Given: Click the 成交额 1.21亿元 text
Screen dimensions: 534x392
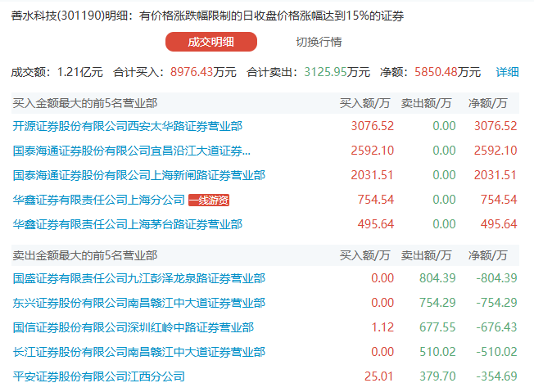Looking at the screenshot, I should click(57, 72).
